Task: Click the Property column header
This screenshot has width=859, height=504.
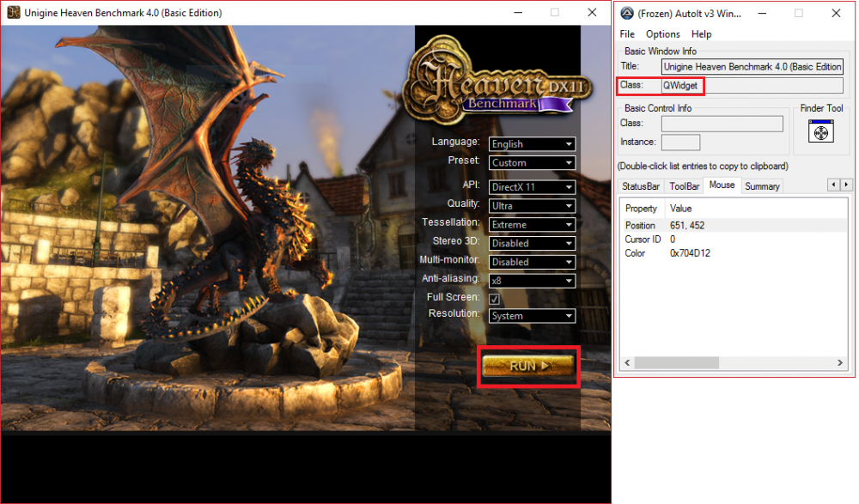Action: pyautogui.click(x=643, y=208)
